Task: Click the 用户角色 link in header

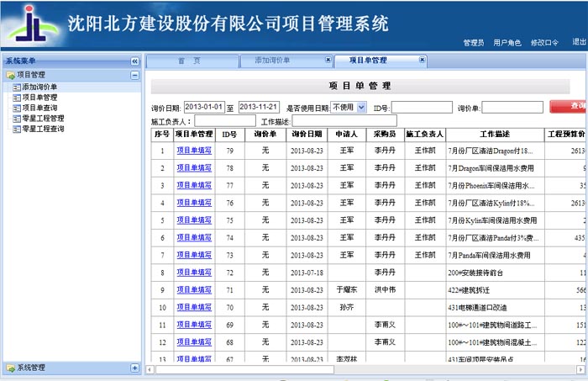Action: (507, 42)
